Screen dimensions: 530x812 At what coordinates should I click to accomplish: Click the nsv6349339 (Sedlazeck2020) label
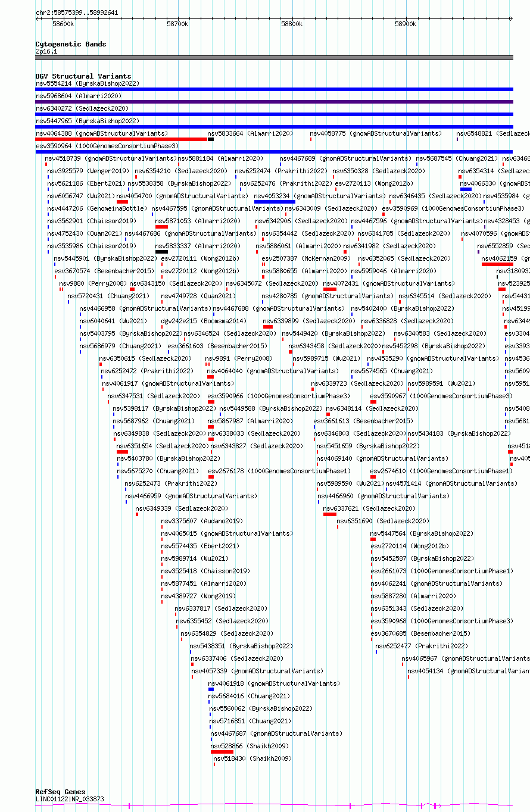click(x=182, y=508)
